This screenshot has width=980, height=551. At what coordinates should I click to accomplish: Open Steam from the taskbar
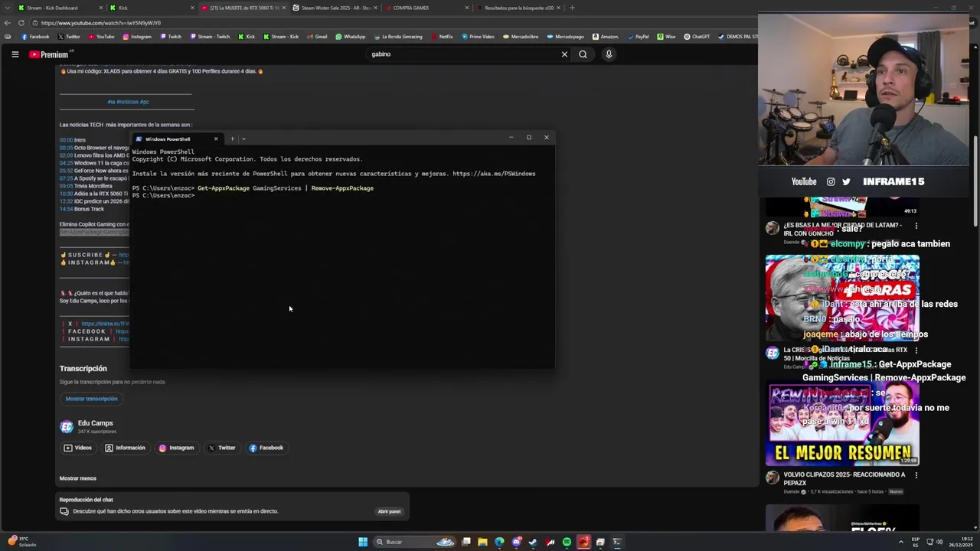533,542
